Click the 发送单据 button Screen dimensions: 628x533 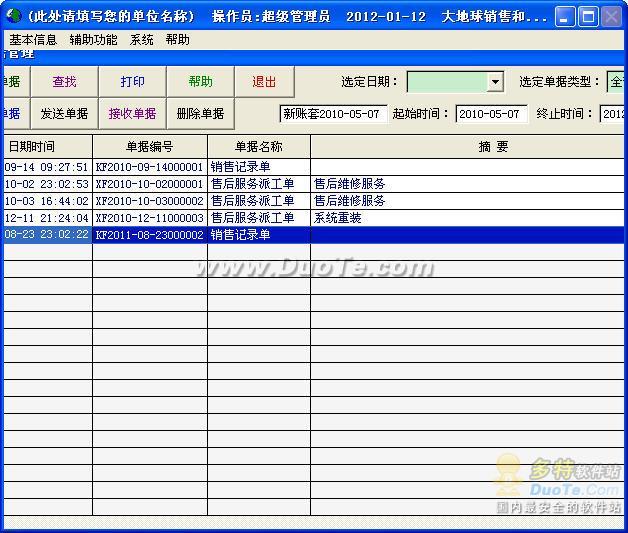point(64,114)
